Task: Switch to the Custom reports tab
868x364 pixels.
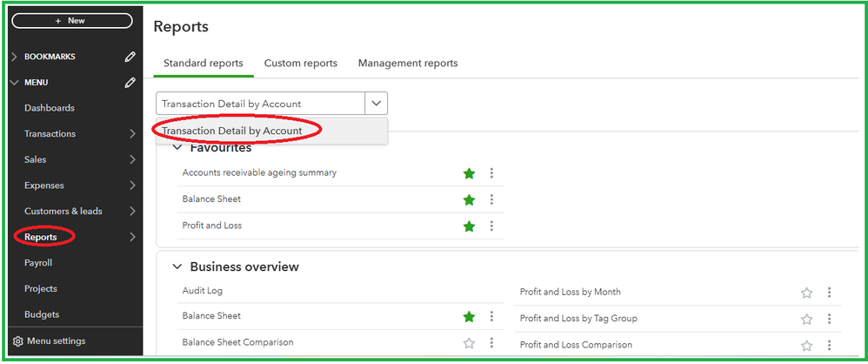Action: click(300, 64)
